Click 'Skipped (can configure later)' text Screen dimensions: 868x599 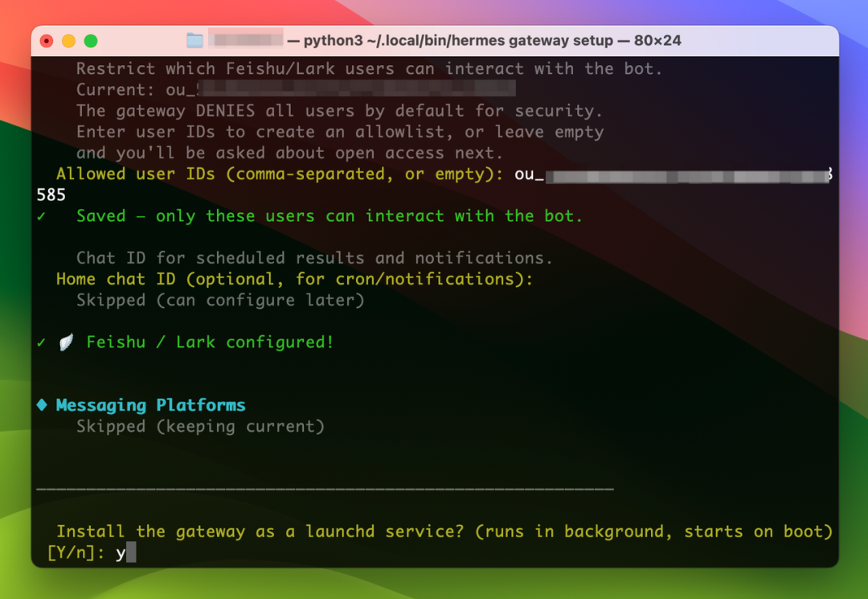pos(220,300)
